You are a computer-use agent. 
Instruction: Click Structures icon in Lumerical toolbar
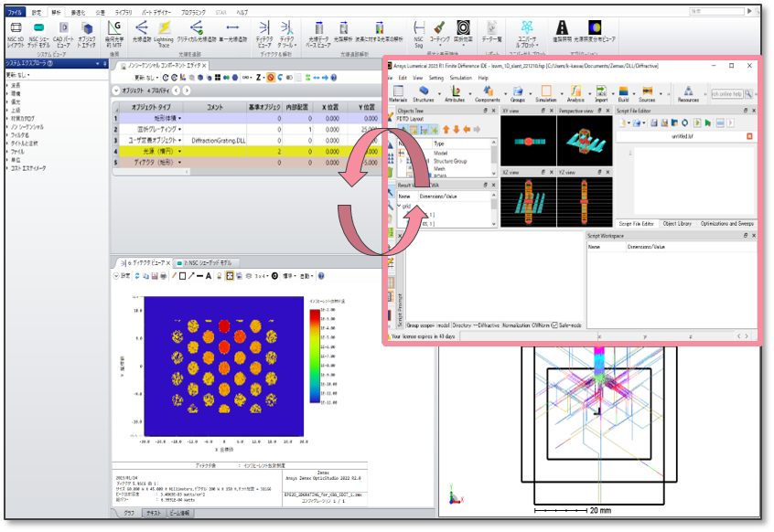click(423, 93)
